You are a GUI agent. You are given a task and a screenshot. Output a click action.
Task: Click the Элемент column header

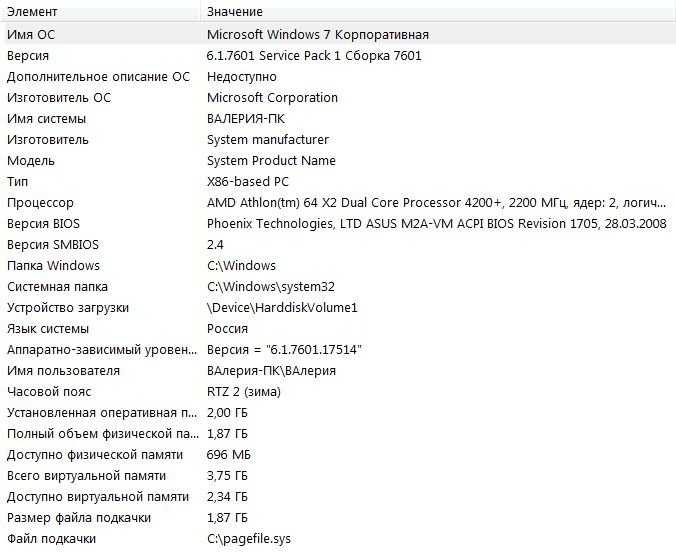(100, 11)
